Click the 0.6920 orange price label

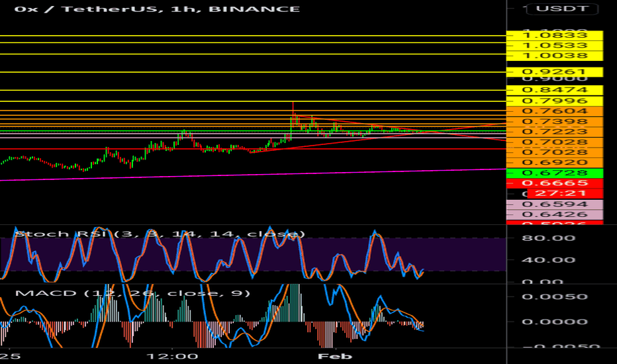(x=554, y=163)
